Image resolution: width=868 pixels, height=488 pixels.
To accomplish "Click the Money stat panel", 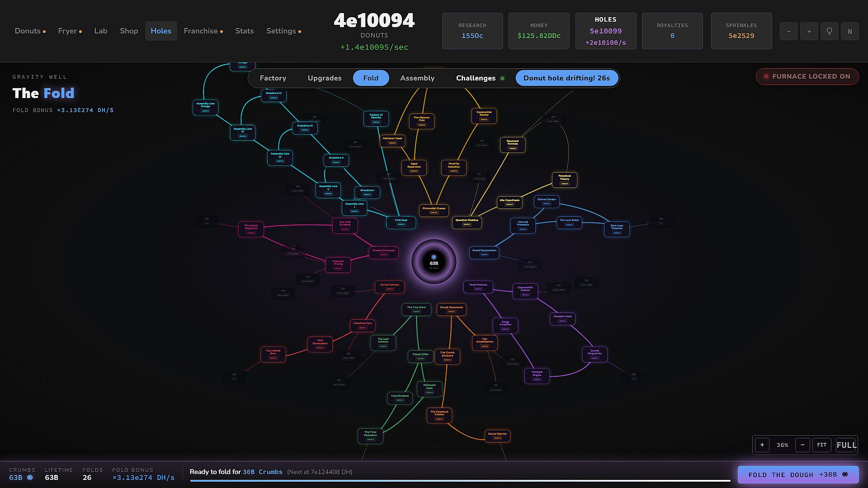I will [539, 31].
